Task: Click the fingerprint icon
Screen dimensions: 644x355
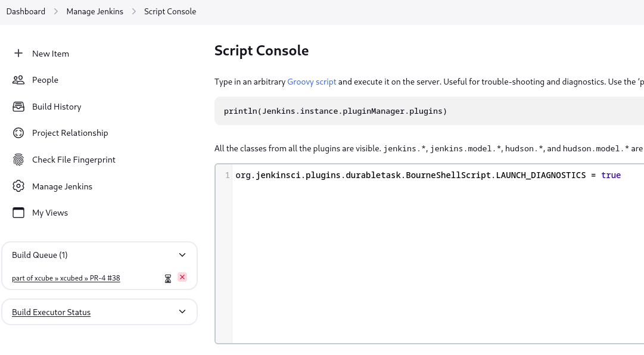Action: (x=18, y=160)
